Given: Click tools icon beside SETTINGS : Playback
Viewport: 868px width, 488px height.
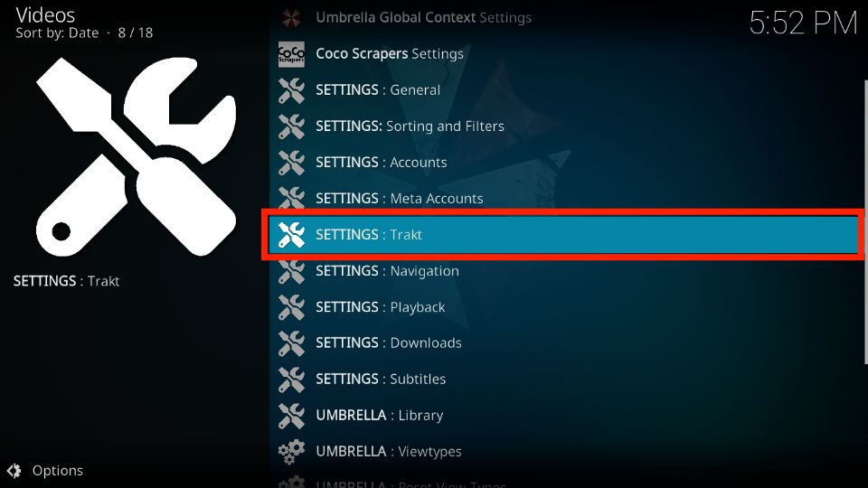Looking at the screenshot, I should click(x=291, y=307).
